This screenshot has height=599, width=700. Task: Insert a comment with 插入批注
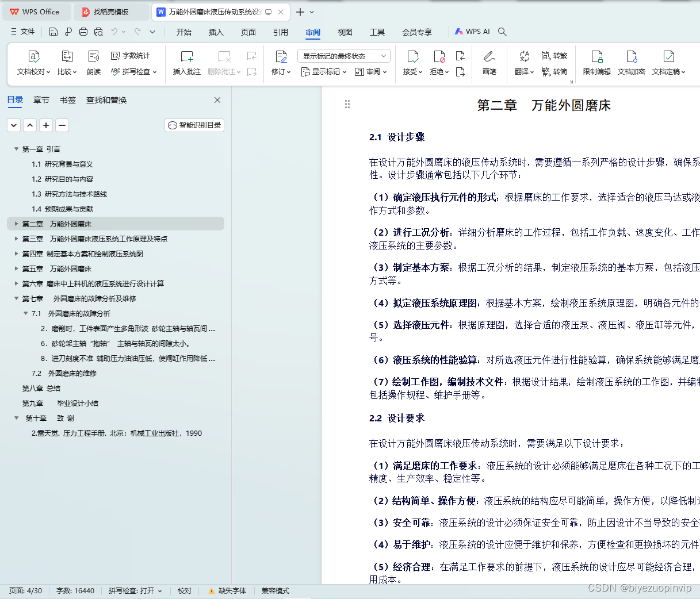(187, 63)
